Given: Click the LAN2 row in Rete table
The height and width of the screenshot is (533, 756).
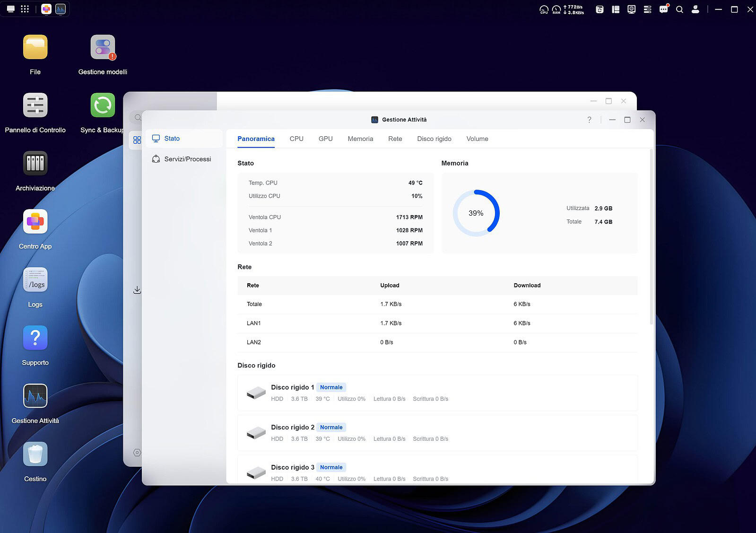Looking at the screenshot, I should [437, 342].
